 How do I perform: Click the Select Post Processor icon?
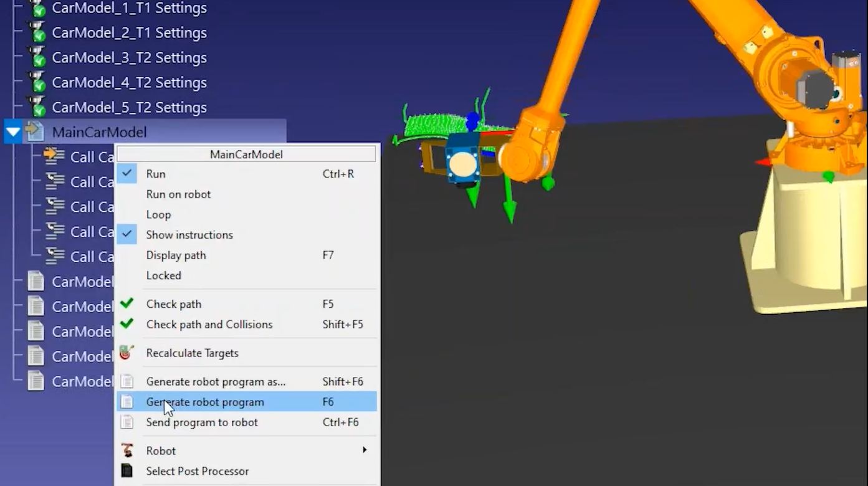click(x=126, y=471)
